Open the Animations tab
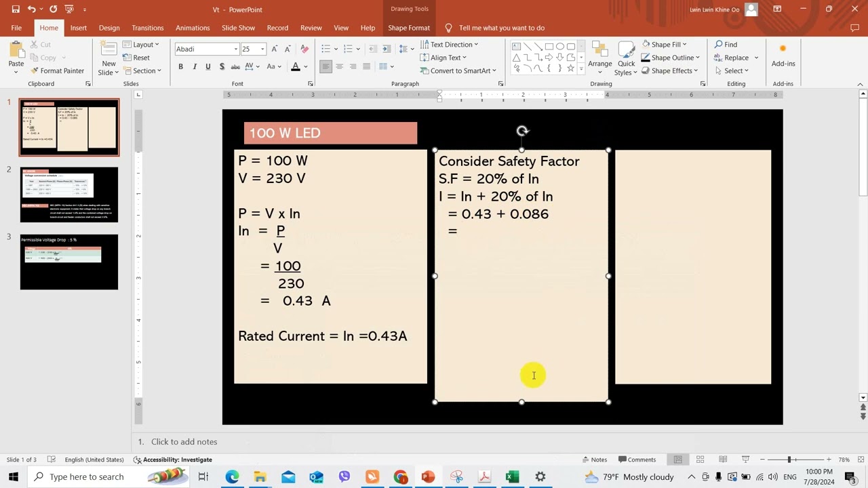 point(193,28)
